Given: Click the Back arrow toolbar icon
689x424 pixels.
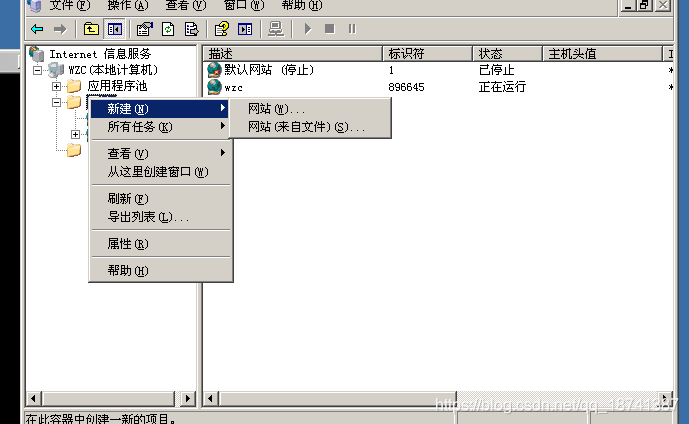Looking at the screenshot, I should (37, 29).
